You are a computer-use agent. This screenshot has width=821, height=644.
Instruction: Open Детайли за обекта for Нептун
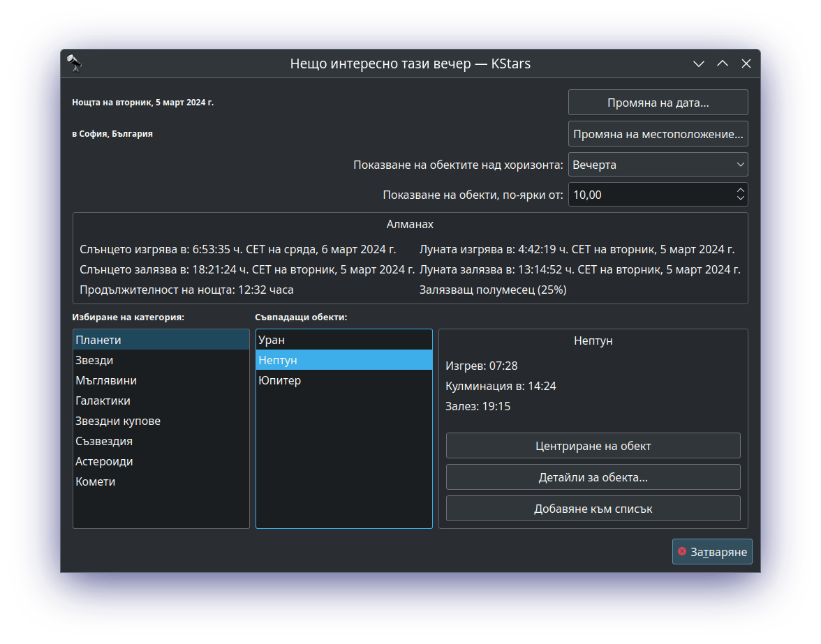(593, 477)
